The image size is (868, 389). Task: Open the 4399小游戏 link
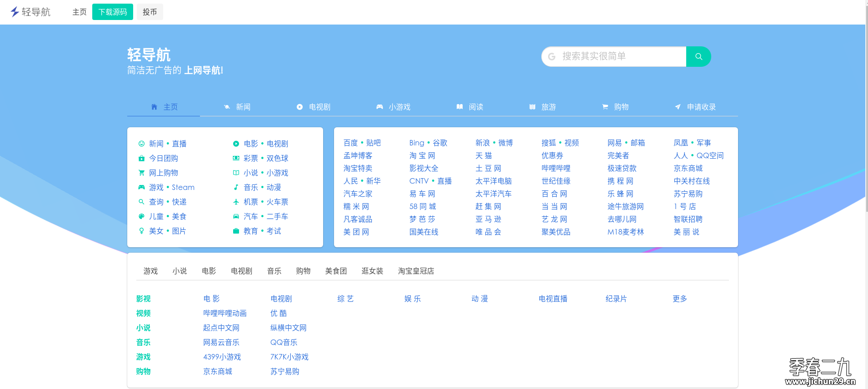coord(222,357)
